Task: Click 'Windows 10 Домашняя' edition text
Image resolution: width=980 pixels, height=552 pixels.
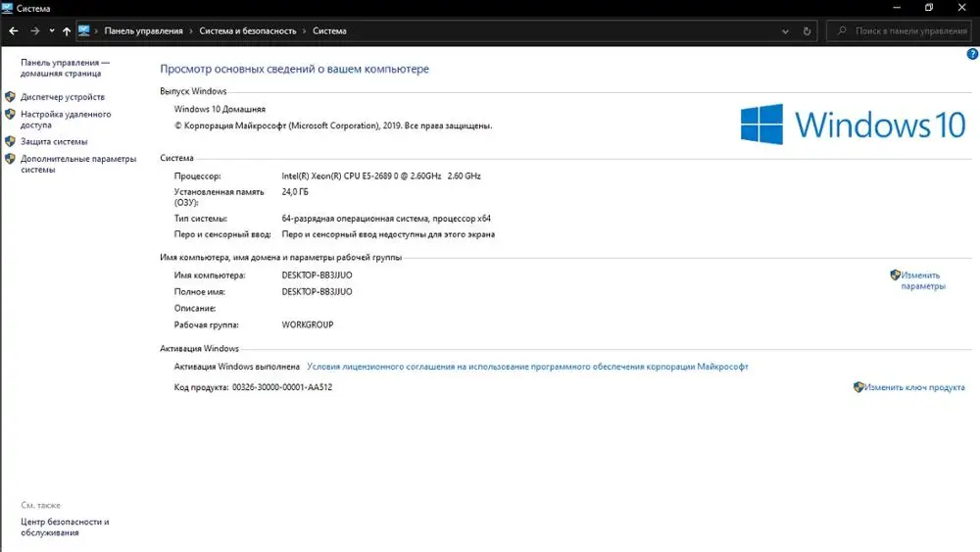Action: [x=220, y=110]
